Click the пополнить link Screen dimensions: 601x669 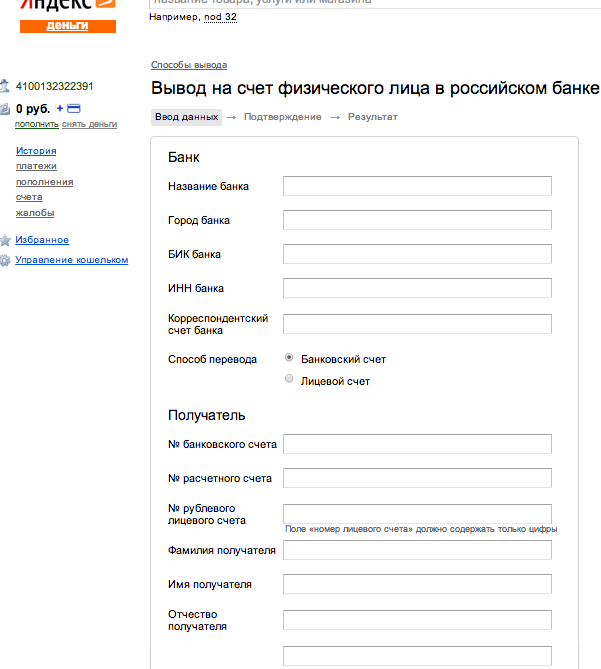pyautogui.click(x=36, y=124)
